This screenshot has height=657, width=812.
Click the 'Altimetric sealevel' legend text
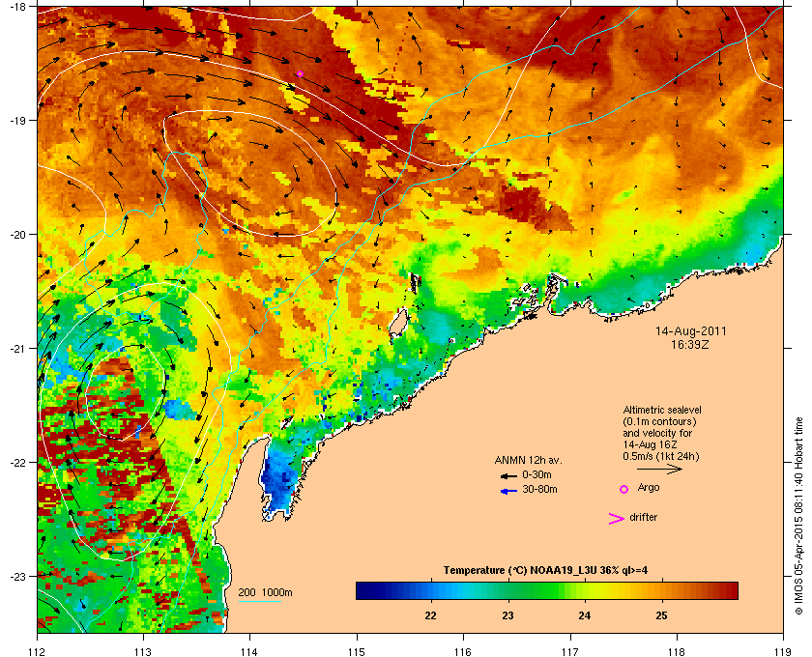point(662,410)
